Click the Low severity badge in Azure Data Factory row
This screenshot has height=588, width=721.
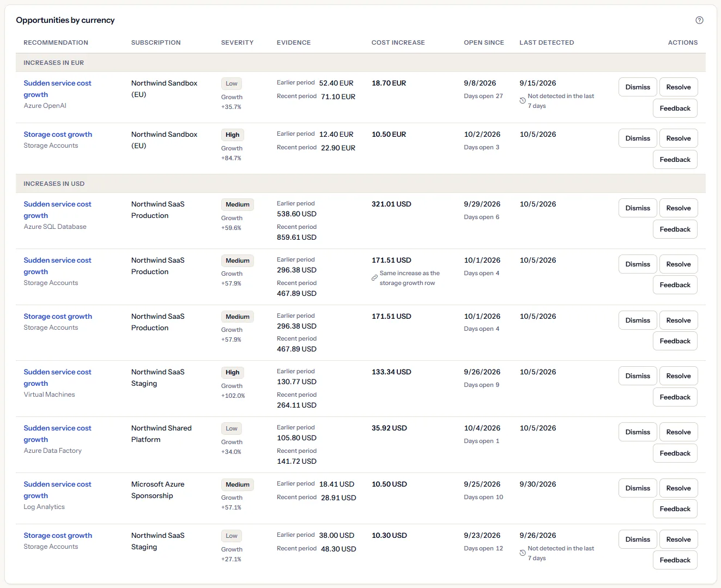coord(232,429)
